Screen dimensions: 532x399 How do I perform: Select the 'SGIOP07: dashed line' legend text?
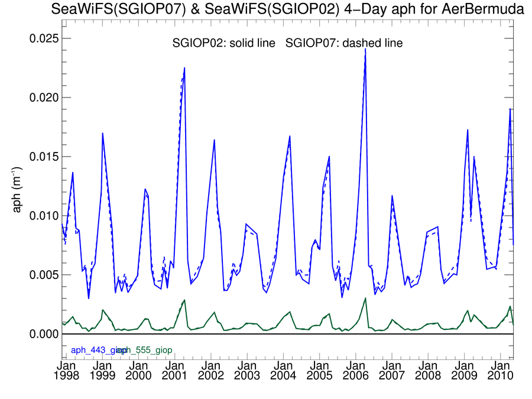pyautogui.click(x=343, y=43)
